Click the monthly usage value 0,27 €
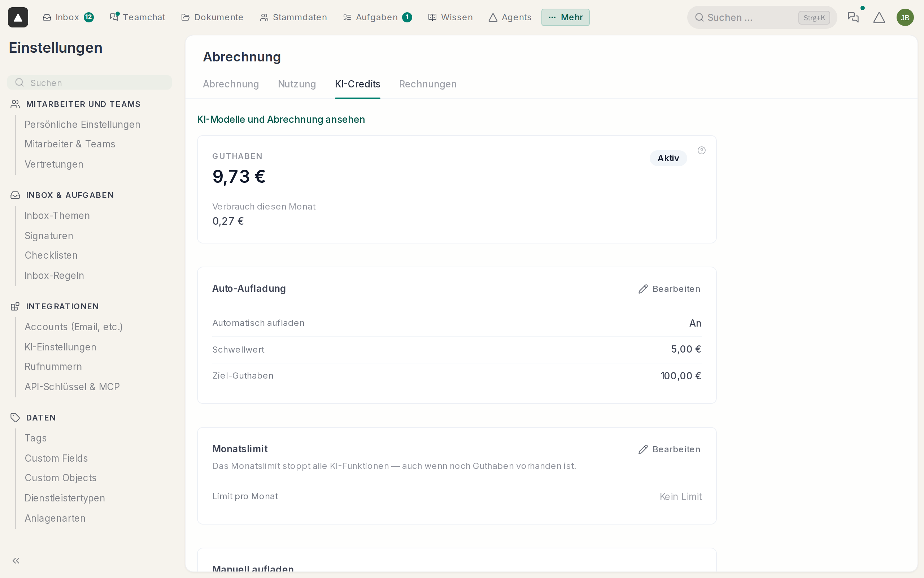The height and width of the screenshot is (578, 924). (x=228, y=221)
